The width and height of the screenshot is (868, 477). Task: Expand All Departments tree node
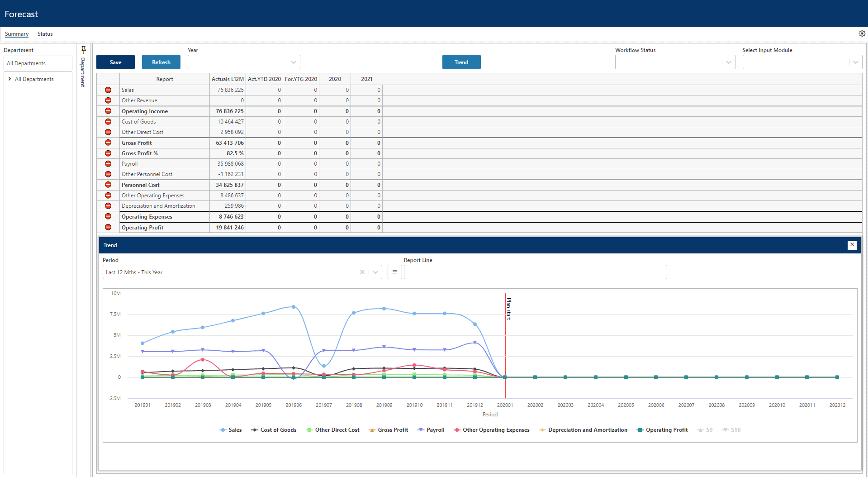(x=10, y=79)
